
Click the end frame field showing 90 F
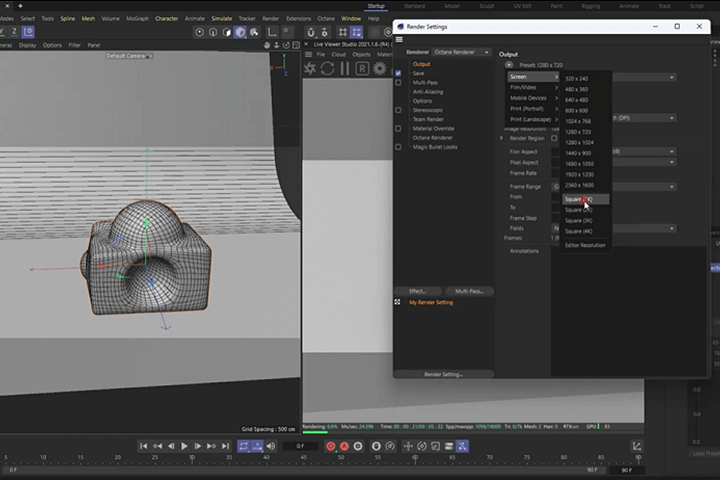(627, 470)
